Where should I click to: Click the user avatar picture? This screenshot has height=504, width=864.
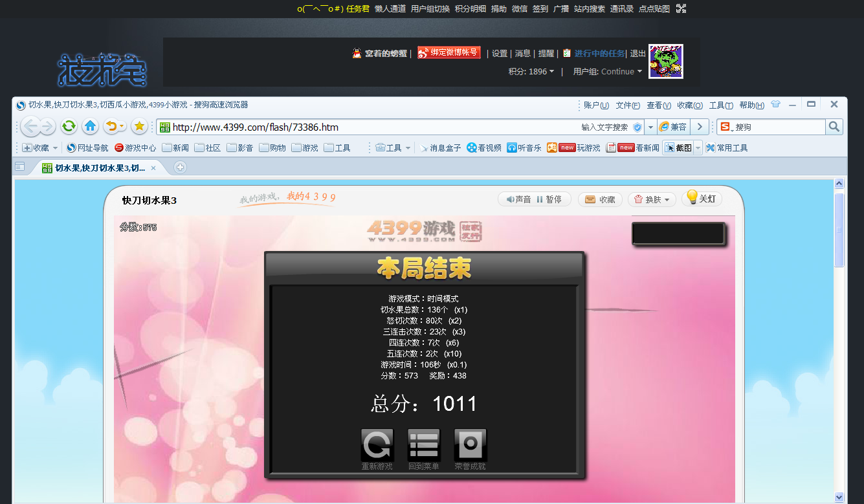666,61
